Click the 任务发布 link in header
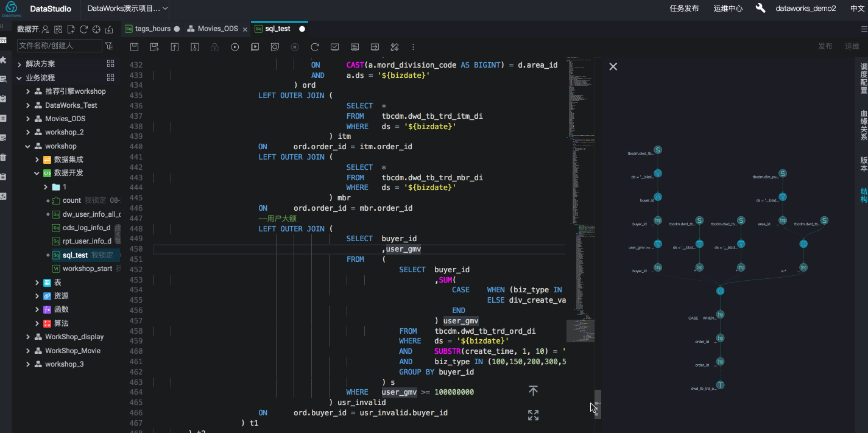This screenshot has width=868, height=433. coord(684,9)
